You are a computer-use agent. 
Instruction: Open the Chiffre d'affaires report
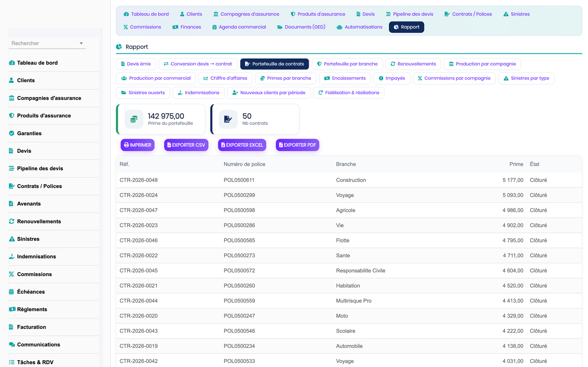click(225, 78)
